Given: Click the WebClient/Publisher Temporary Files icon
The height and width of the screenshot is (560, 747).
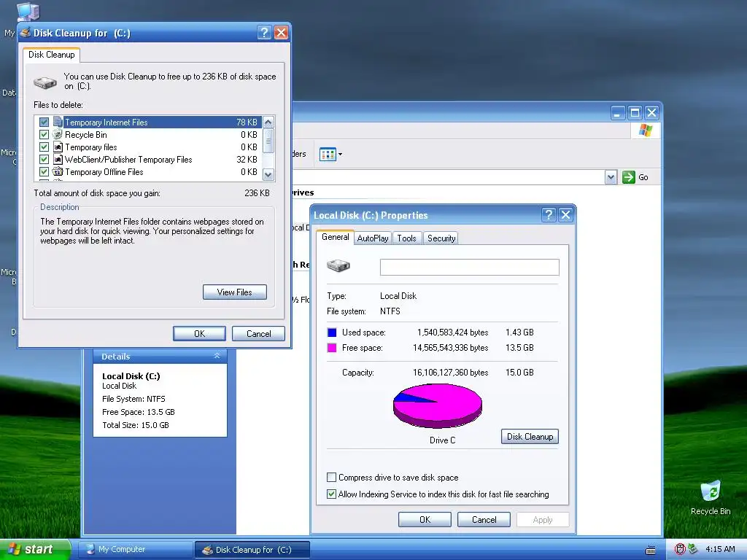Looking at the screenshot, I should tap(58, 160).
